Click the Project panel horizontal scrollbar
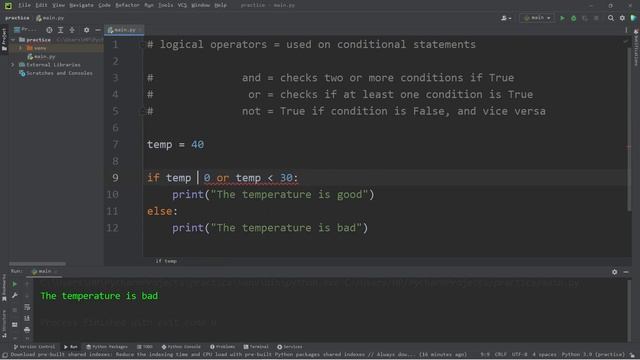 37,264
